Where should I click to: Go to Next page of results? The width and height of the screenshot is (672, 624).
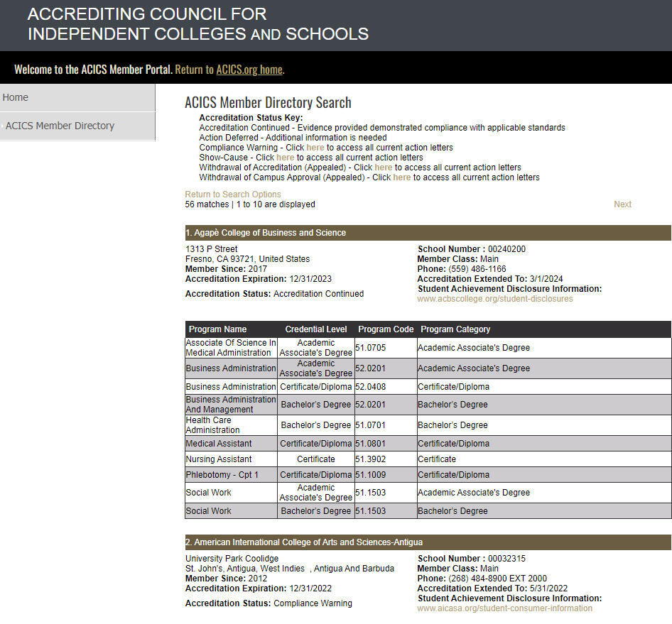point(622,204)
